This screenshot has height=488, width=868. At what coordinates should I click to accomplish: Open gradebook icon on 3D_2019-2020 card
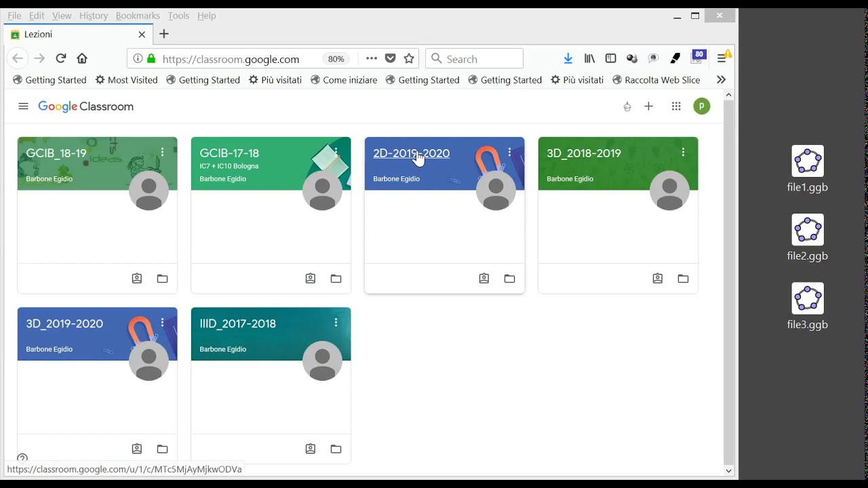137,449
